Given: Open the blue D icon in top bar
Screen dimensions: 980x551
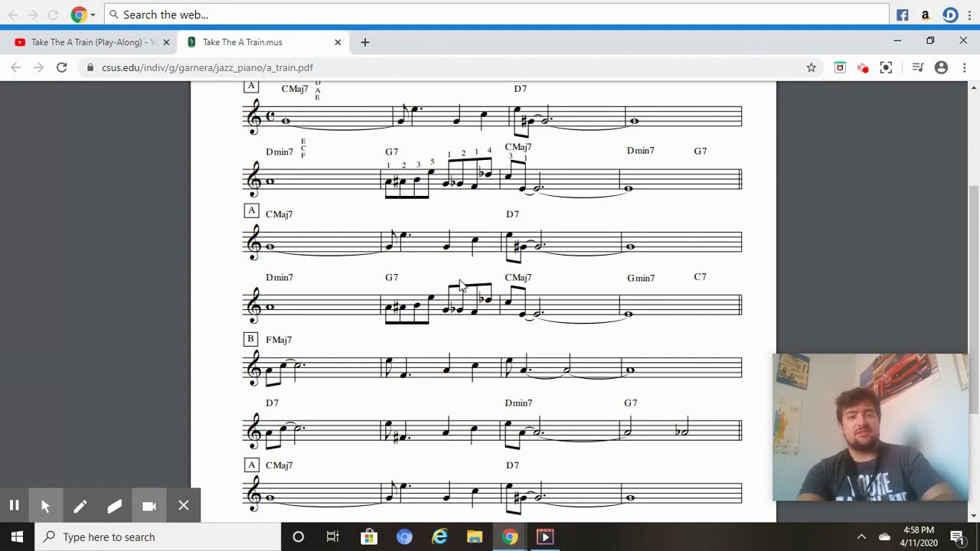Looking at the screenshot, I should (950, 15).
